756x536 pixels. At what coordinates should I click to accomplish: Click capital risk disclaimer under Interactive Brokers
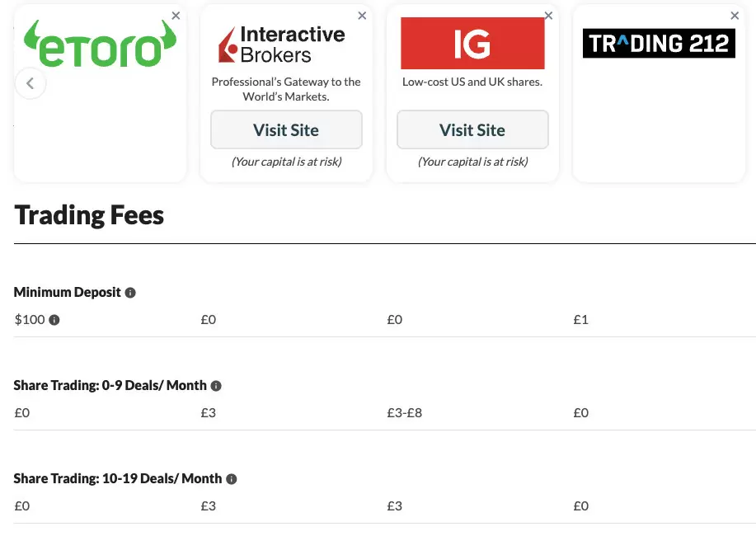(x=286, y=162)
